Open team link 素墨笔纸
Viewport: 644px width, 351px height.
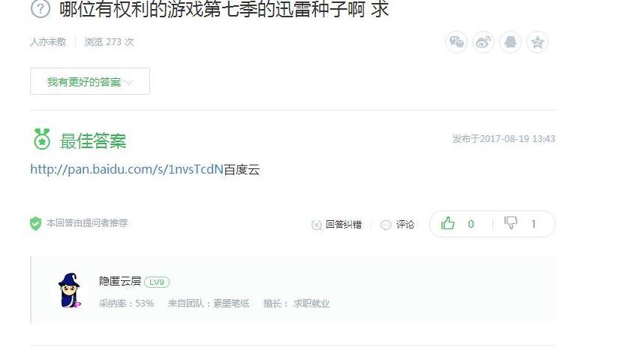coord(231,304)
